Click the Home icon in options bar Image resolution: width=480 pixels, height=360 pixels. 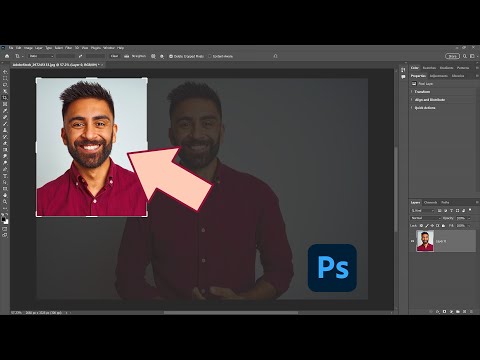[x=7, y=56]
